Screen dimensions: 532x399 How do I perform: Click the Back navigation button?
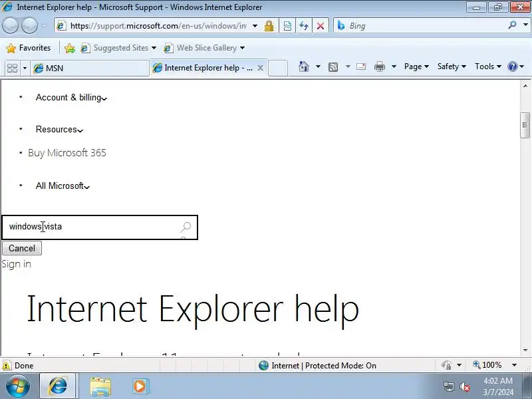coord(10,26)
